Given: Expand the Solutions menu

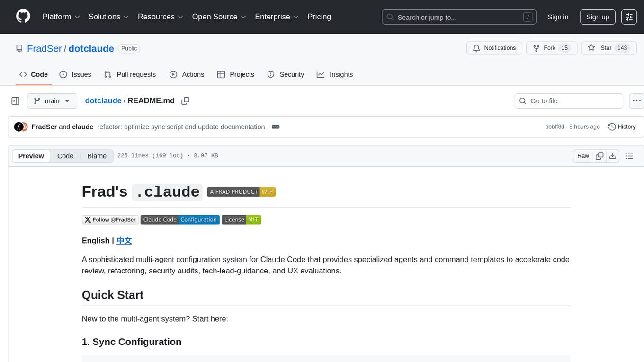Looking at the screenshot, I should 108,17.
